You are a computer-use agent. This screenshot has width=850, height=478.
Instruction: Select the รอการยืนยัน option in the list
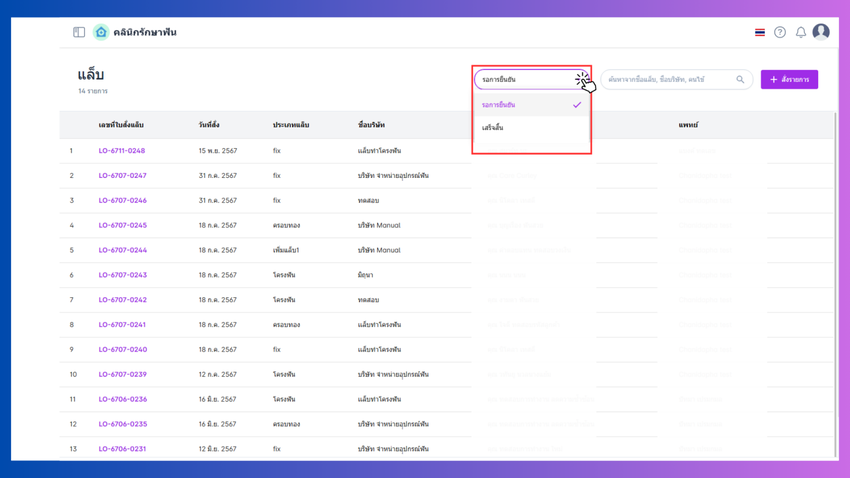(x=531, y=105)
